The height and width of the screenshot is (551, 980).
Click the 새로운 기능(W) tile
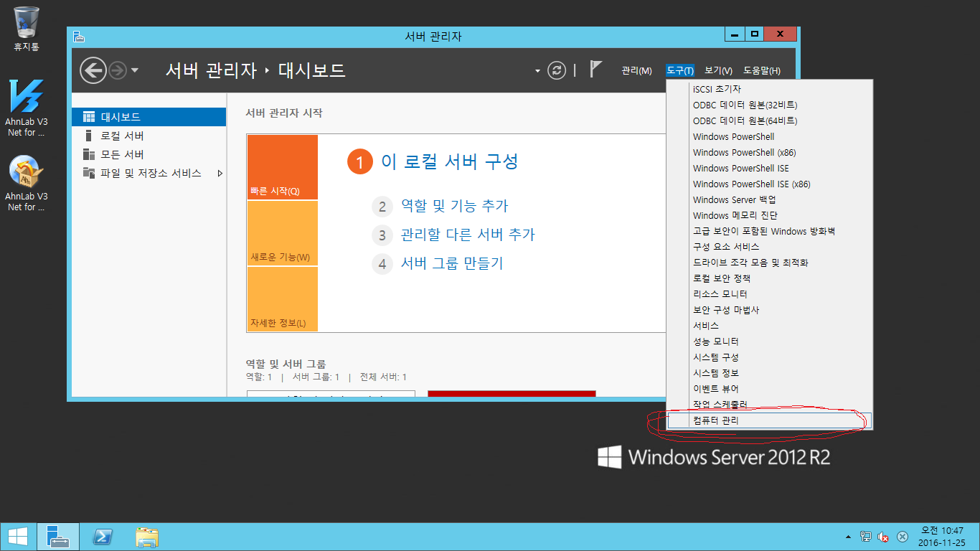point(282,233)
